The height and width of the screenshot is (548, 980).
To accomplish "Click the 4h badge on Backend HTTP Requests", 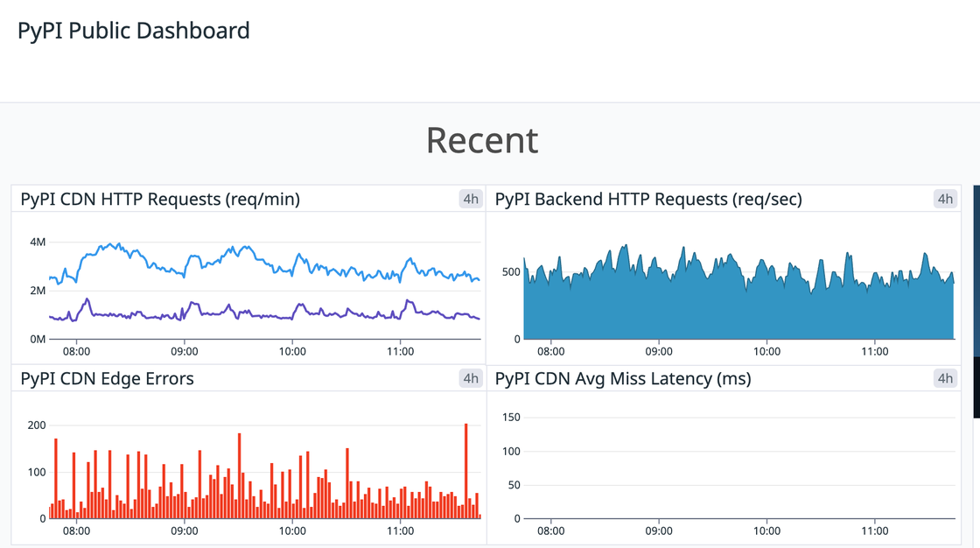I will (x=946, y=199).
